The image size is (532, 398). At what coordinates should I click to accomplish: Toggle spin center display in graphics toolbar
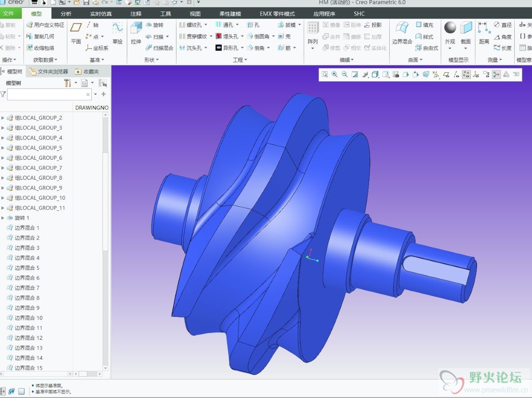[x=496, y=75]
